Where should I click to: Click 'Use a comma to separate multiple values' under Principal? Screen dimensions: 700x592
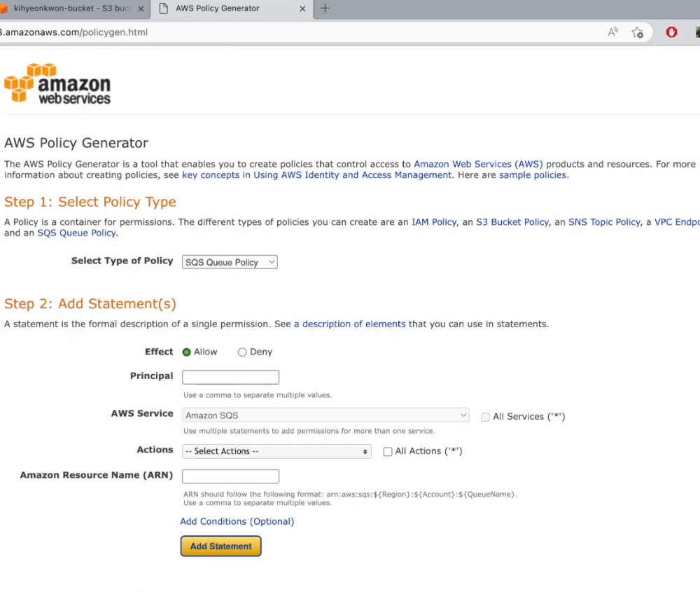click(x=258, y=395)
